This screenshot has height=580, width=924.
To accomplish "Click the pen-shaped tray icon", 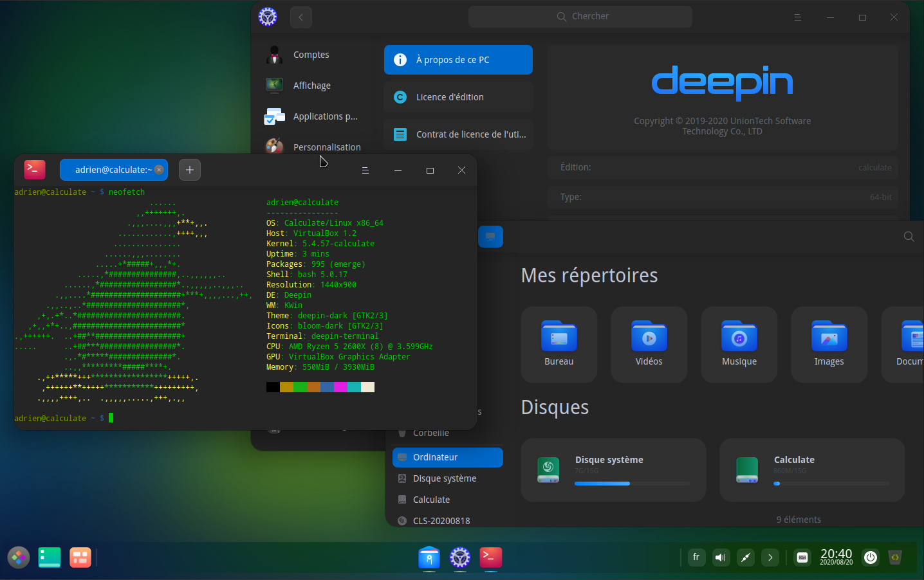I will coord(745,557).
